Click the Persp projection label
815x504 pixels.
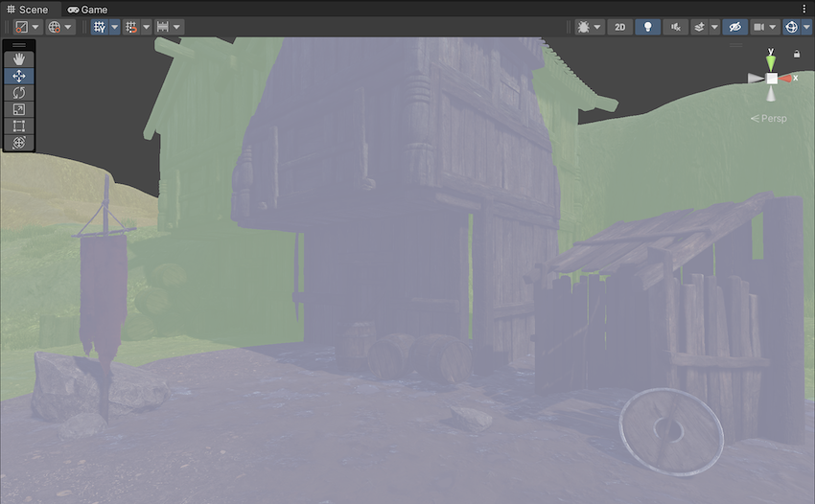769,119
